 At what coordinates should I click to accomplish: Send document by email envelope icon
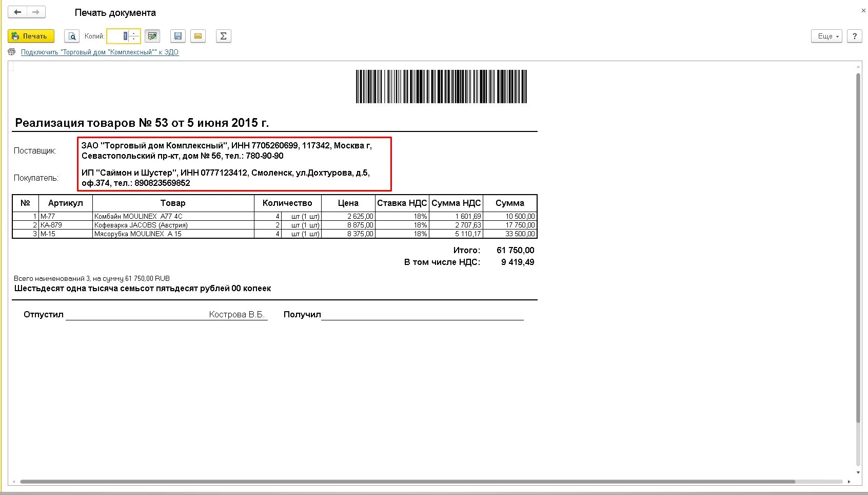pos(198,36)
